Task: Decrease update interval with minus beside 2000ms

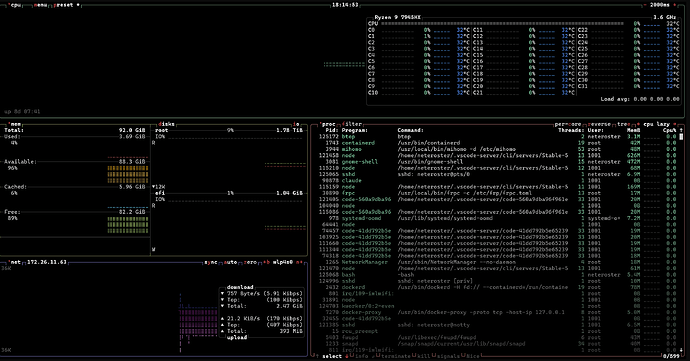Action: coord(646,5)
